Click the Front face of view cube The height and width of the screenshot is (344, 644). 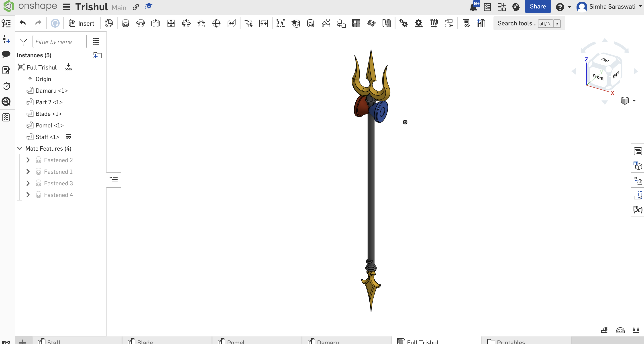pos(598,77)
